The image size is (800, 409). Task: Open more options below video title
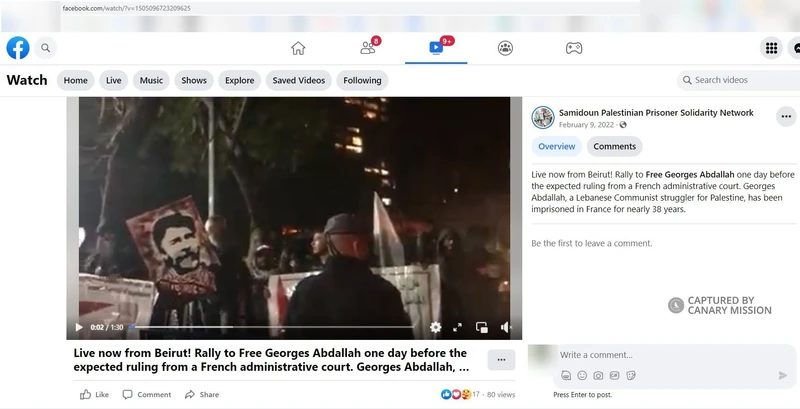tap(501, 360)
